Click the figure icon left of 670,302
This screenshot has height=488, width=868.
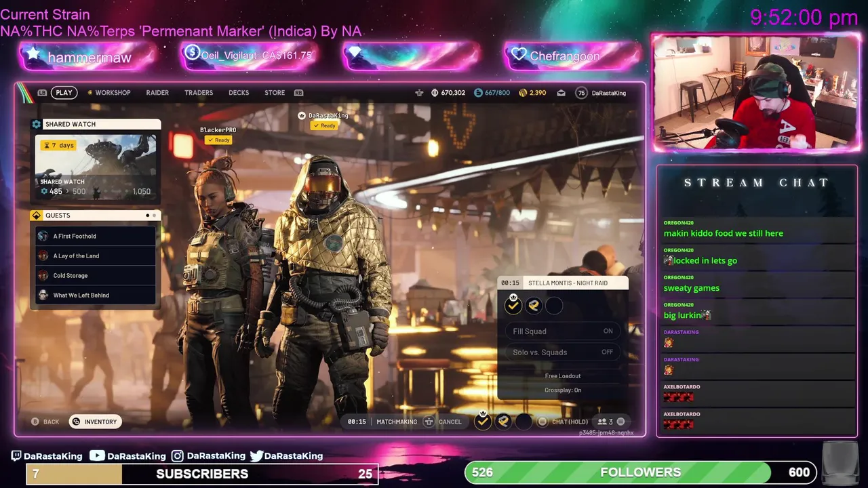coord(419,93)
